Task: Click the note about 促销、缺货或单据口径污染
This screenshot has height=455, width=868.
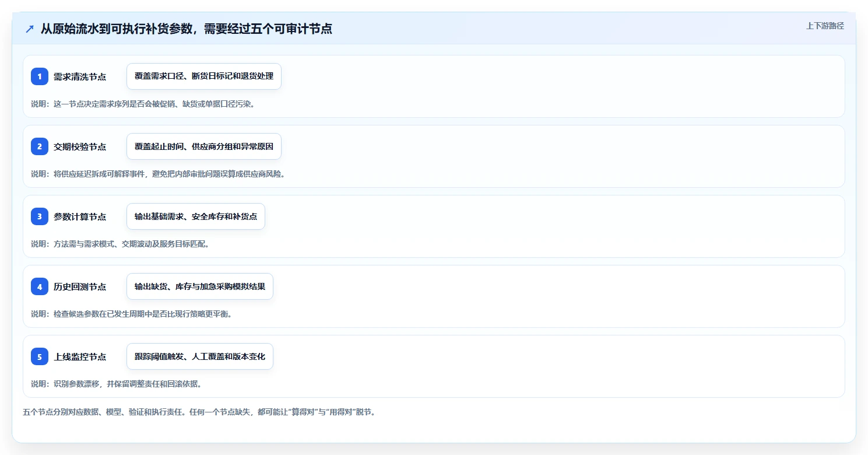Action: point(143,104)
